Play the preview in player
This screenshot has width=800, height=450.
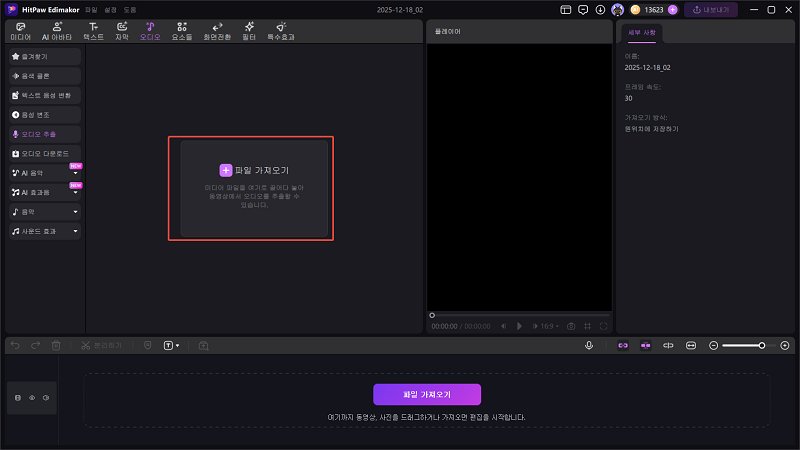[x=519, y=326]
